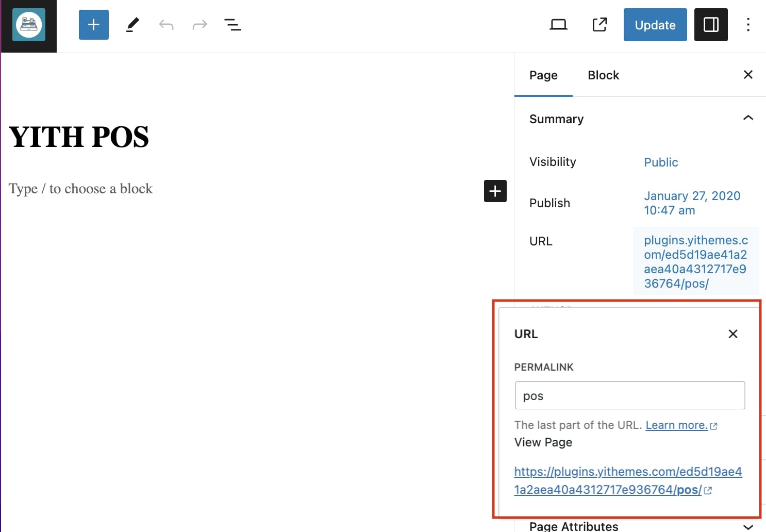Click the 'Type / to choose a block' placeholder

[x=80, y=189]
